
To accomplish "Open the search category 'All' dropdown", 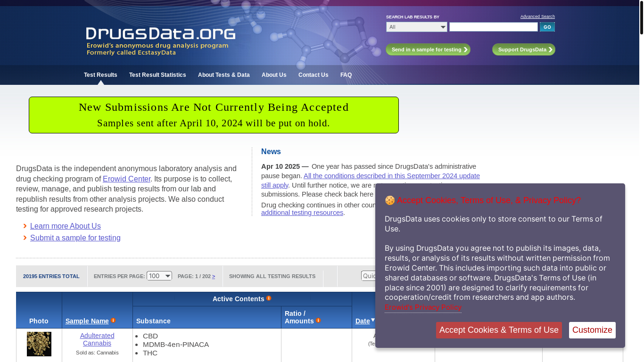I will (417, 27).
